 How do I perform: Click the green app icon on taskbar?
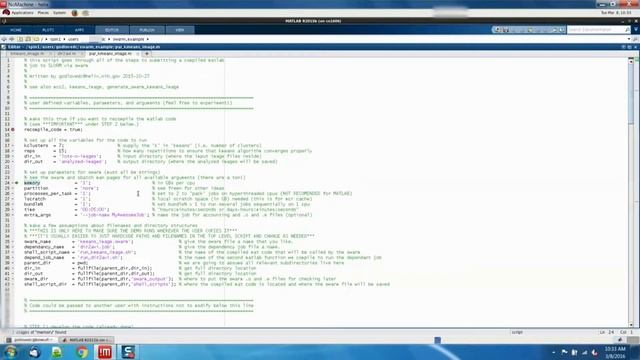click(57, 352)
